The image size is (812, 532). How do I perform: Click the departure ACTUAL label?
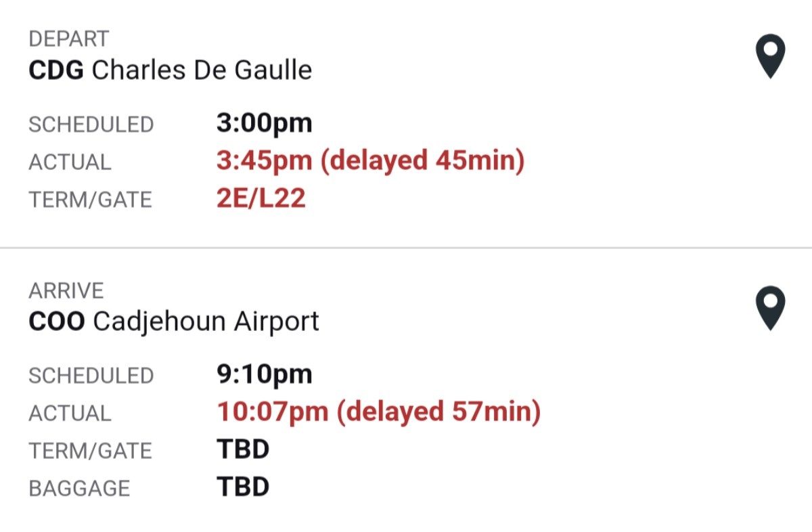(x=70, y=162)
